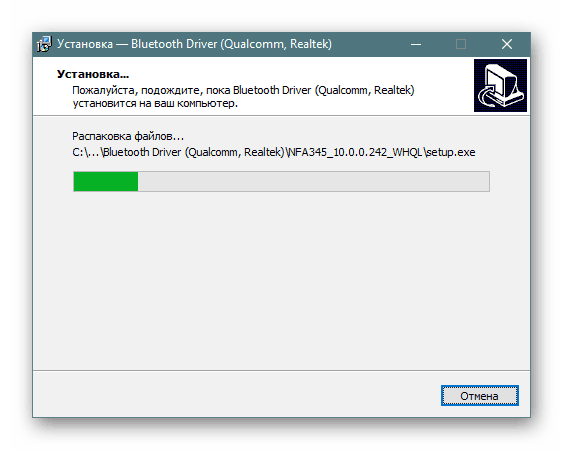Click the C:\... start of the file path
The width and height of the screenshot is (563, 450).
(86, 152)
